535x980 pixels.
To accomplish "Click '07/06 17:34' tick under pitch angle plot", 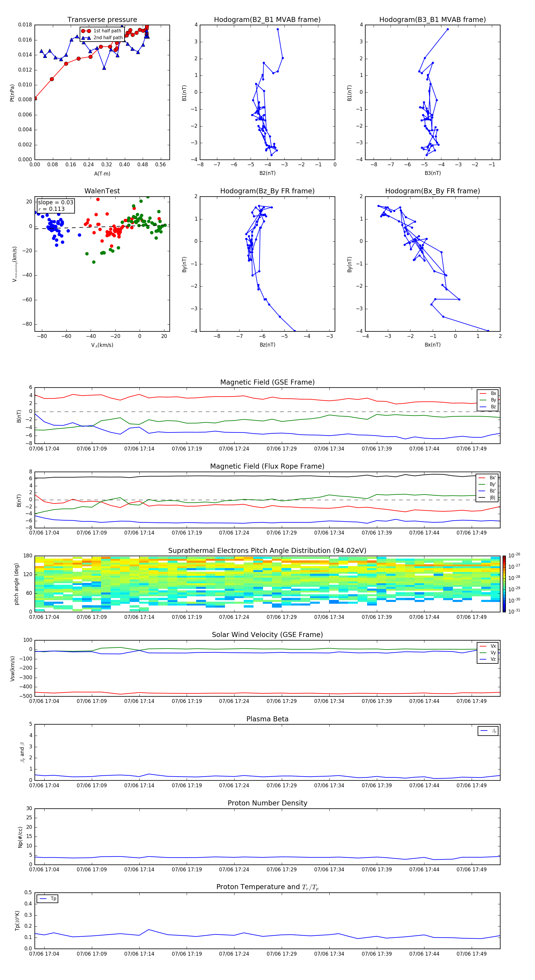I will pyautogui.click(x=329, y=617).
